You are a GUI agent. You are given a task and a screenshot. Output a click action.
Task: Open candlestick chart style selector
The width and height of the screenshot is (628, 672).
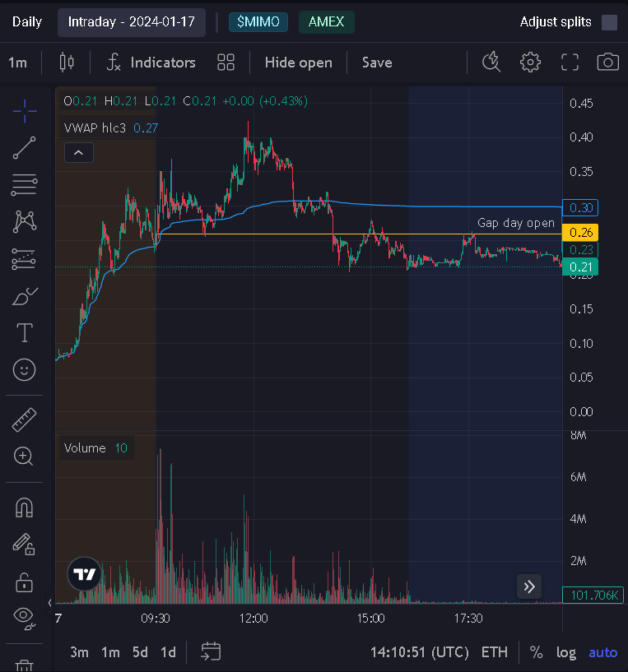pos(67,63)
